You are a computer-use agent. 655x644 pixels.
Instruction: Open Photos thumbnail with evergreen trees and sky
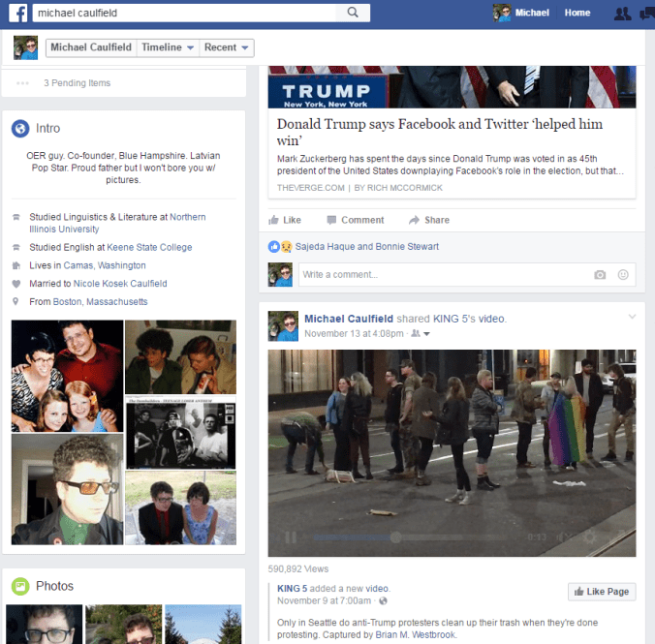(x=203, y=624)
